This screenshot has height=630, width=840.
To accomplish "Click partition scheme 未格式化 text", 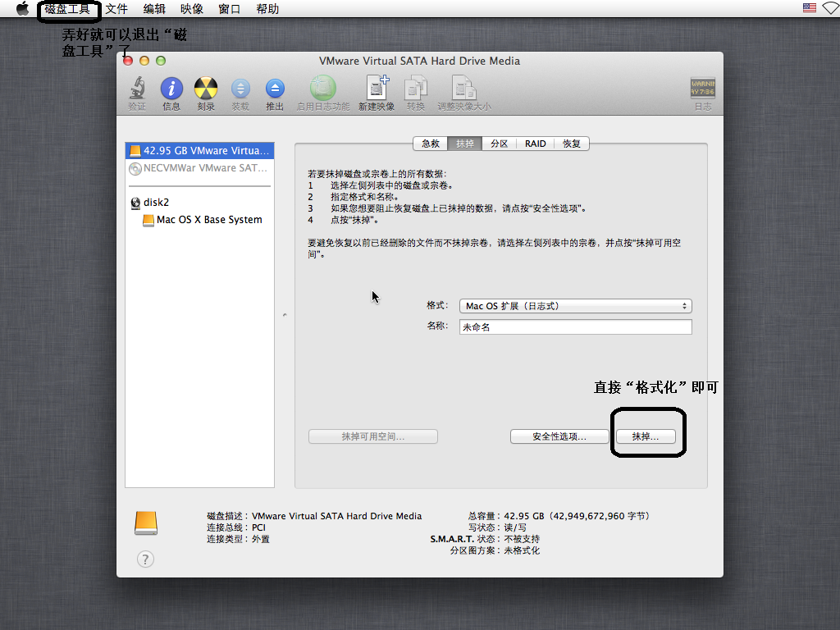I will click(x=522, y=550).
